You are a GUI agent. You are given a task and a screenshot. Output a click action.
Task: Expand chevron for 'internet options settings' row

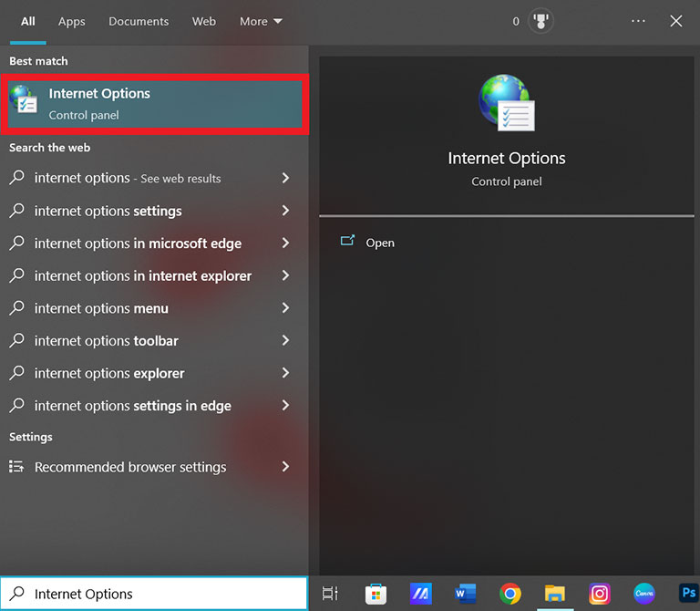285,211
